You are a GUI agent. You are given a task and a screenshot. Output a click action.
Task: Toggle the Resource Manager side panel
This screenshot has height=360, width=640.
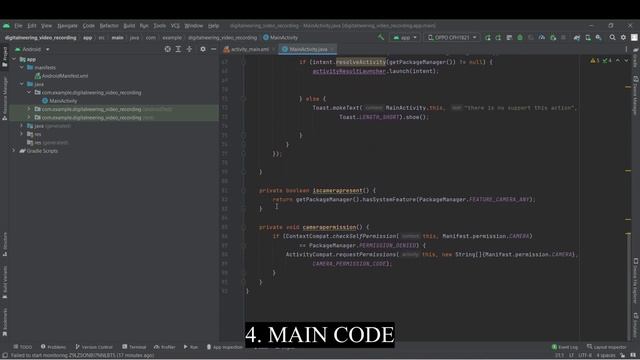pos(4,98)
